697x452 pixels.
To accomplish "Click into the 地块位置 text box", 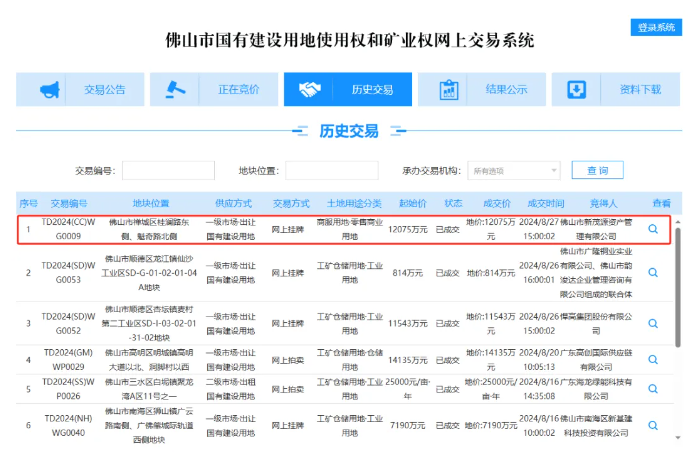I will point(331,171).
